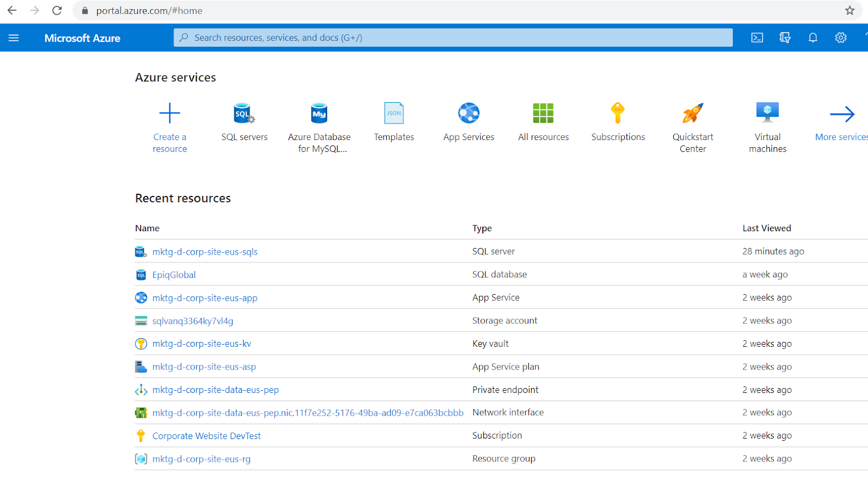Show More services

pos(840,122)
